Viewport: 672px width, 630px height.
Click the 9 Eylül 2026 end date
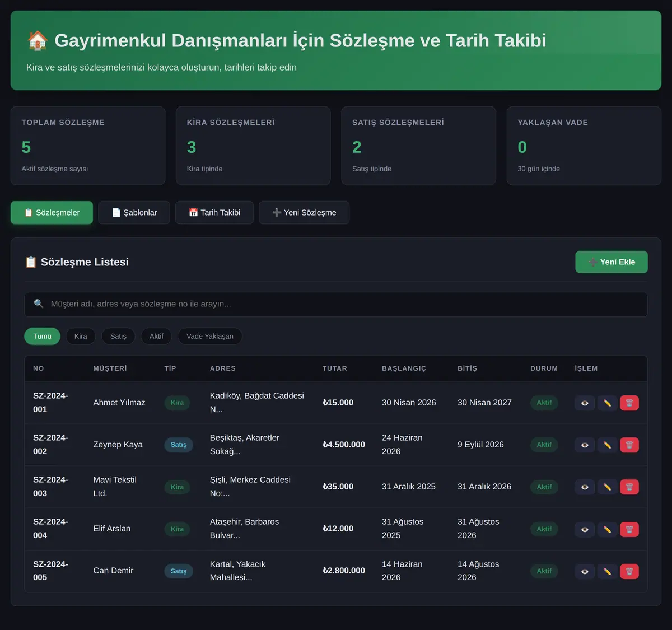(x=480, y=445)
